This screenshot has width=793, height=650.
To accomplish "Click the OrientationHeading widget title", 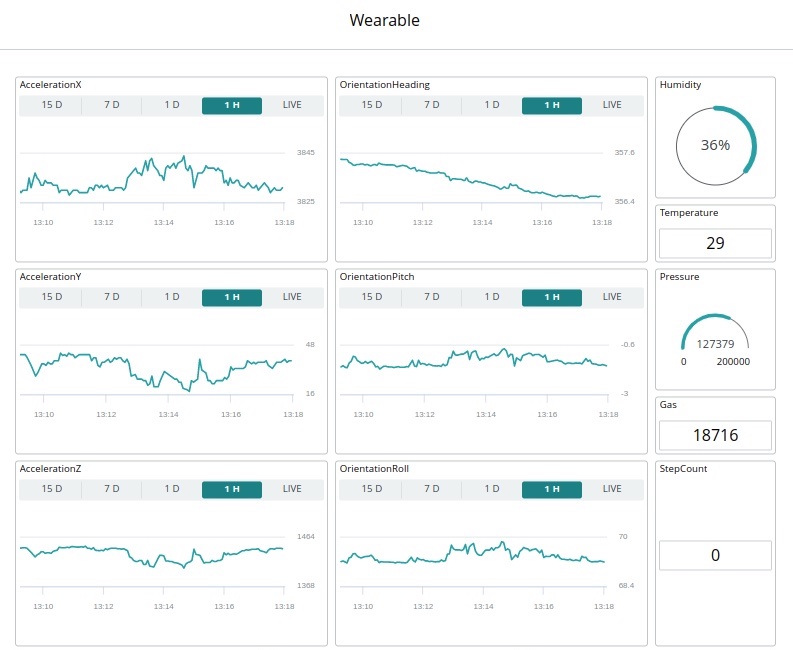I will pyautogui.click(x=385, y=85).
